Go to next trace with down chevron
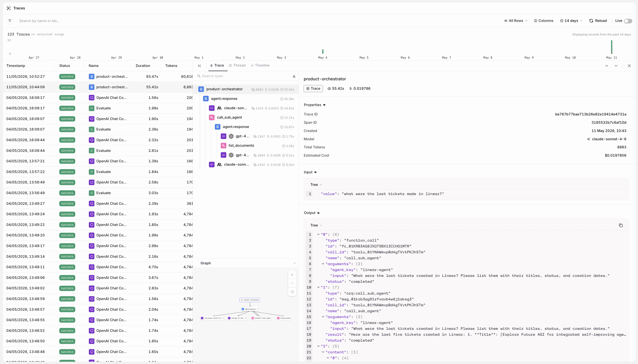The width and height of the screenshot is (638, 364). click(616, 66)
